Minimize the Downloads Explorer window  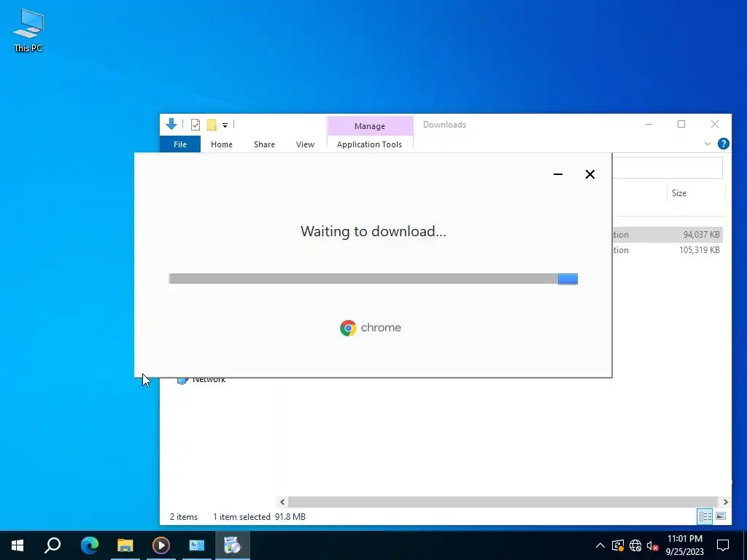(649, 124)
